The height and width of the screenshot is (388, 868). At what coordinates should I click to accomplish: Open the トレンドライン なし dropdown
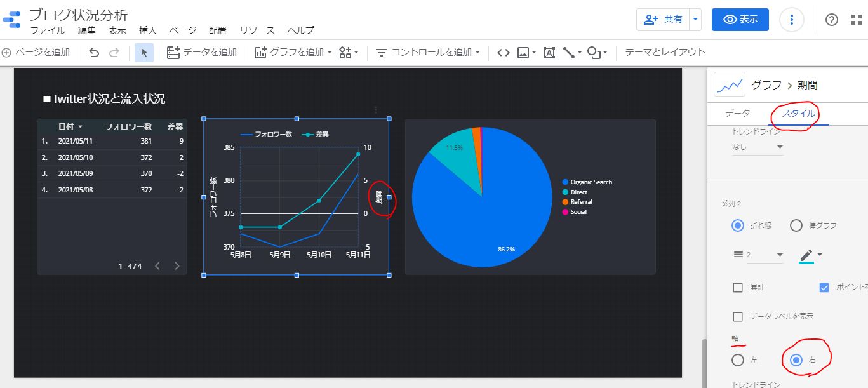pyautogui.click(x=758, y=147)
